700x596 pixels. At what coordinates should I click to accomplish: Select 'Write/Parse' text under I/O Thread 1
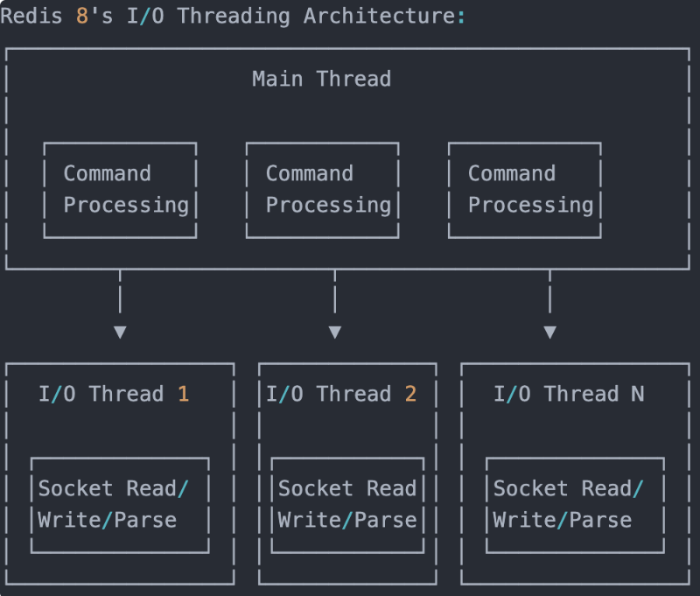coord(107,521)
